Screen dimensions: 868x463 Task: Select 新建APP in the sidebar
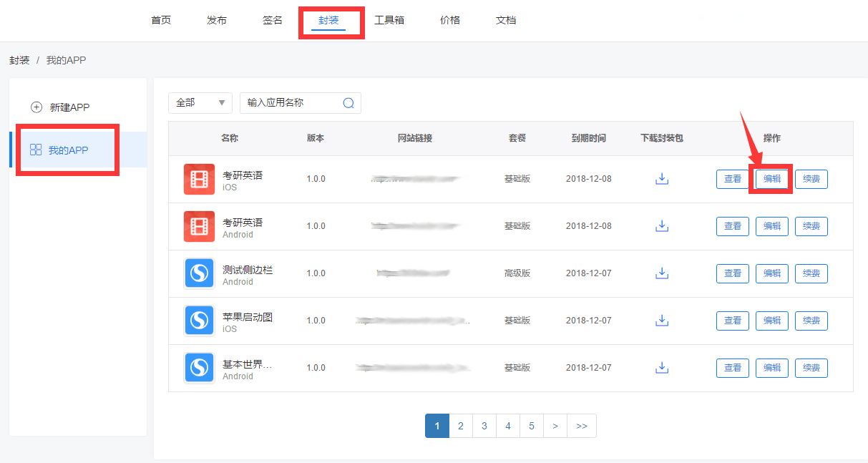pos(69,107)
